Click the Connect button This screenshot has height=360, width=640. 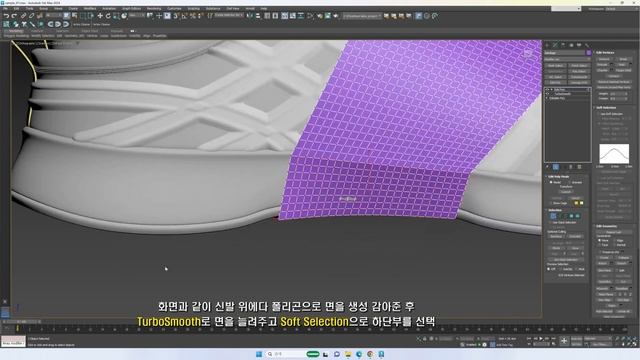tap(613, 76)
